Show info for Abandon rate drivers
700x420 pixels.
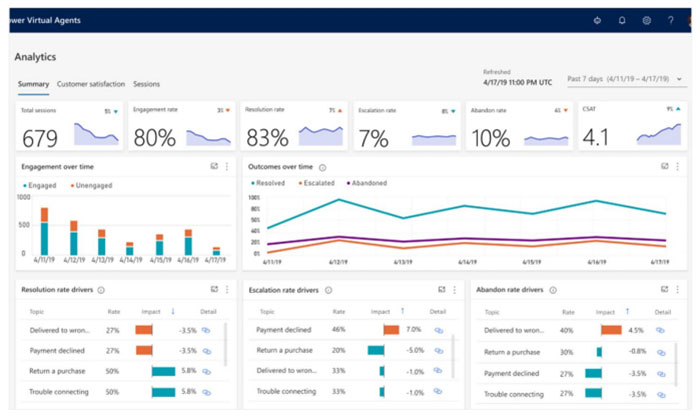pos(553,290)
